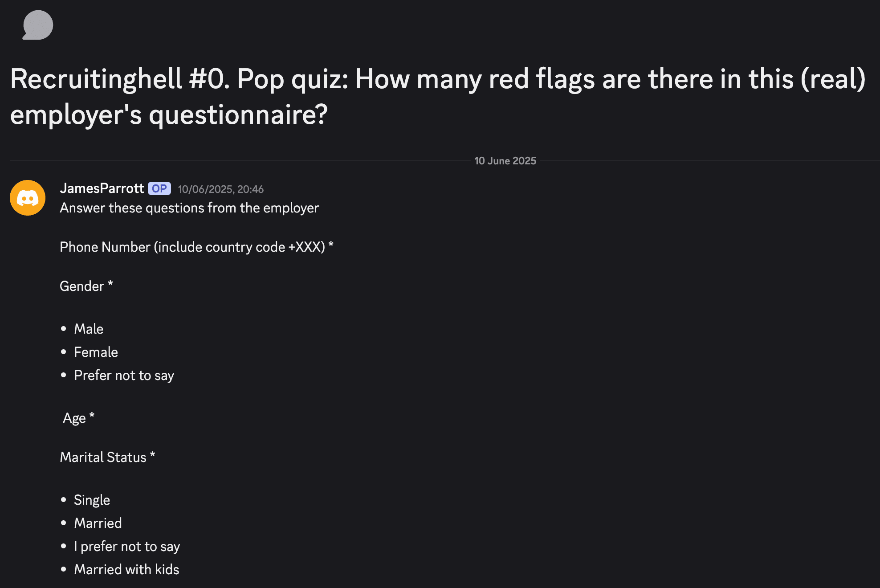Click the forum post speech bubble icon
This screenshot has width=880, height=588.
click(x=37, y=25)
